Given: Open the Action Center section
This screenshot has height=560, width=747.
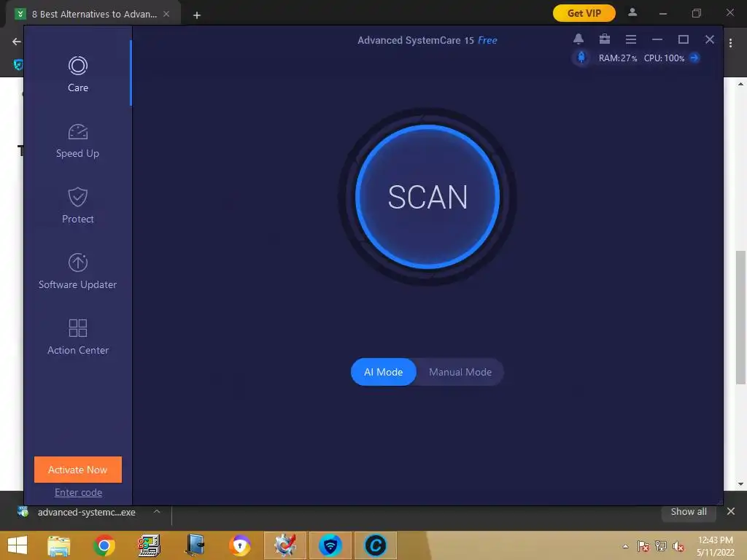Looking at the screenshot, I should [x=77, y=337].
